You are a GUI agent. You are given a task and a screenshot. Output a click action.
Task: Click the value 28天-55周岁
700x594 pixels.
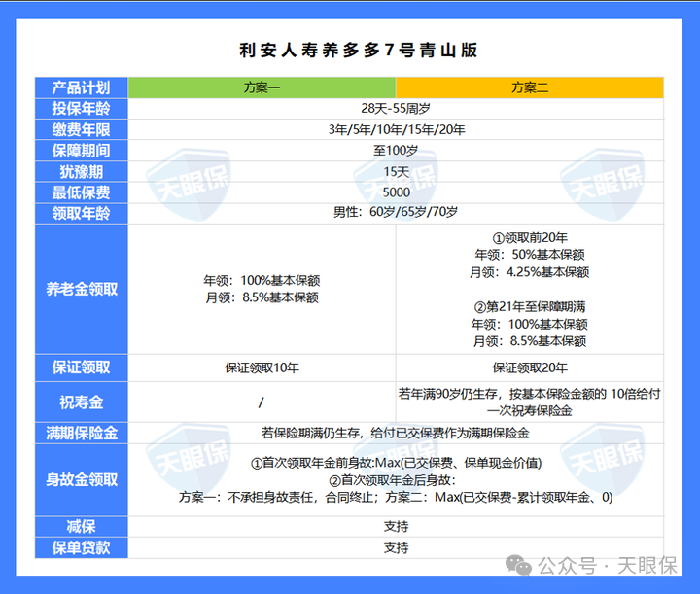click(x=396, y=109)
